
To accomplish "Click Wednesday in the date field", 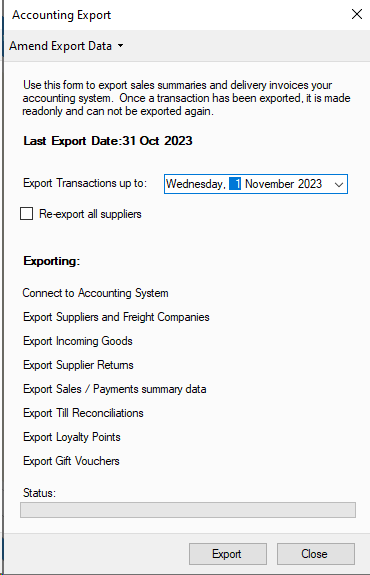I will point(195,184).
